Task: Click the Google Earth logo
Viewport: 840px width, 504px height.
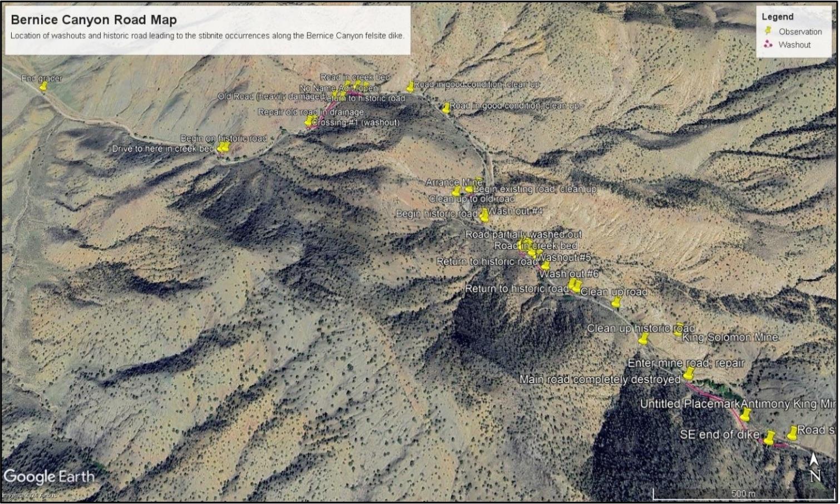Action: coord(49,477)
